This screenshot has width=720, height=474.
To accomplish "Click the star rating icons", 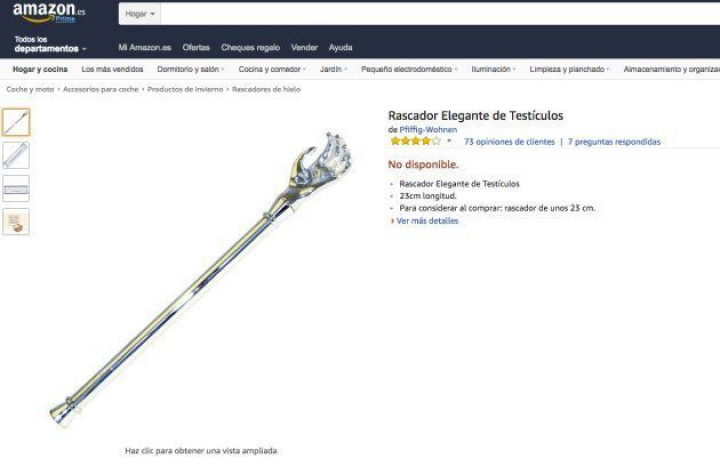I will (x=415, y=141).
